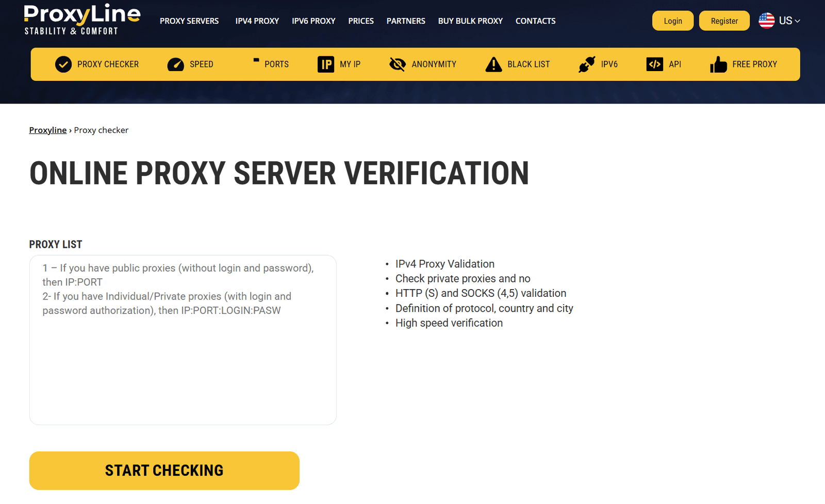Expand the US language dropdown arrow
825x504 pixels.
tap(798, 21)
